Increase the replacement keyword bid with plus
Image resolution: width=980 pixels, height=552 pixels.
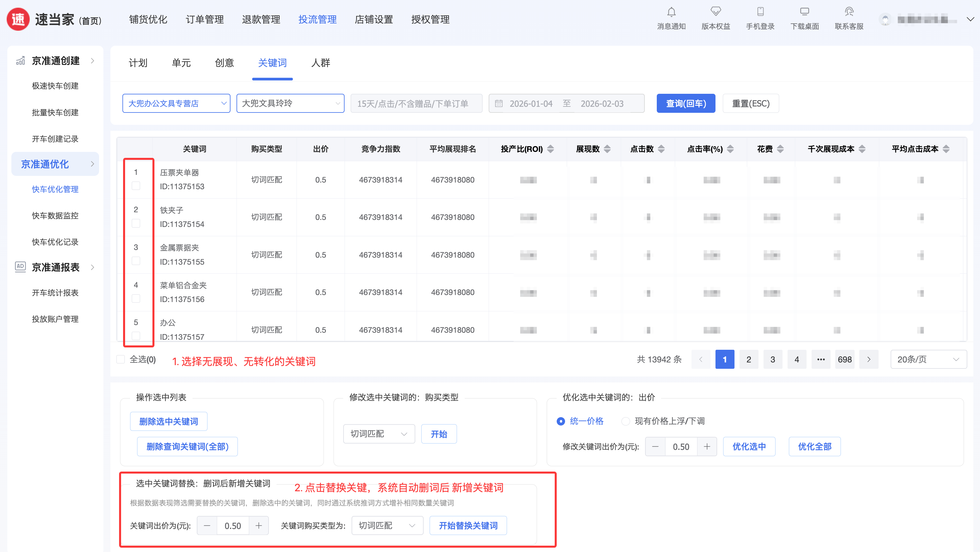point(259,525)
